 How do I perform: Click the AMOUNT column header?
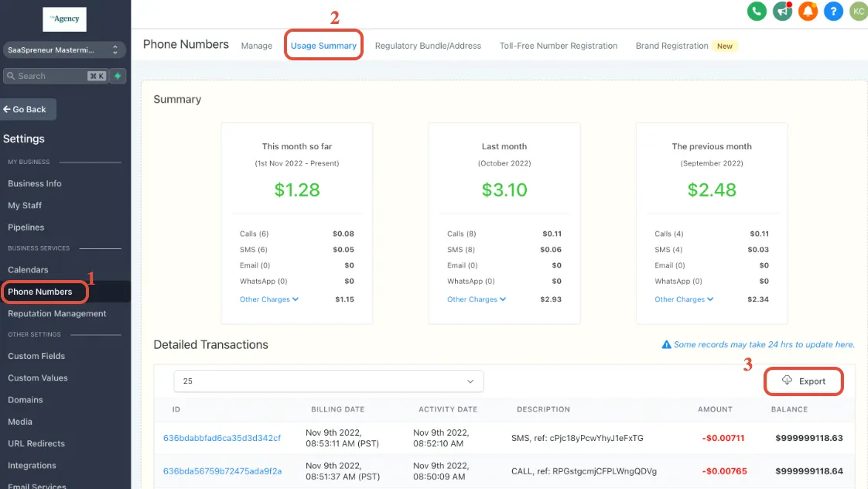(715, 409)
